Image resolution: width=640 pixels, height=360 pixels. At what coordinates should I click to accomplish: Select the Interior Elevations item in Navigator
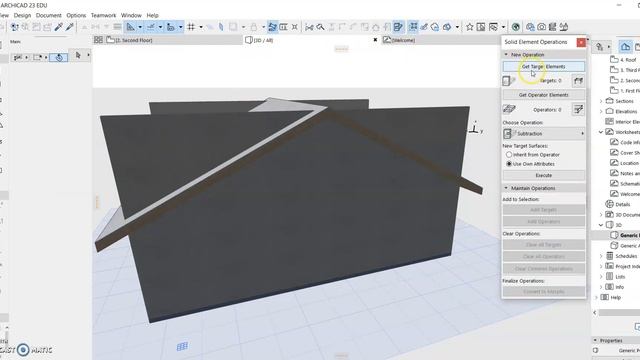(x=622, y=122)
